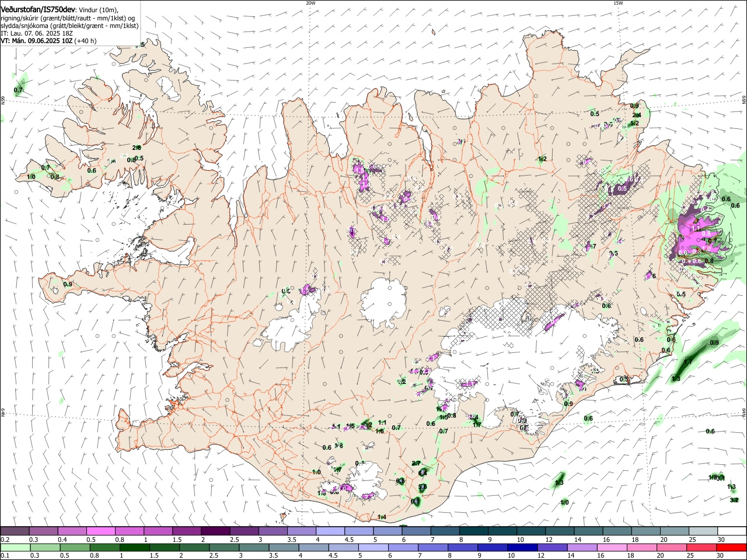Select the rain scale swatch between 0.5 and 0.8

pos(75,547)
